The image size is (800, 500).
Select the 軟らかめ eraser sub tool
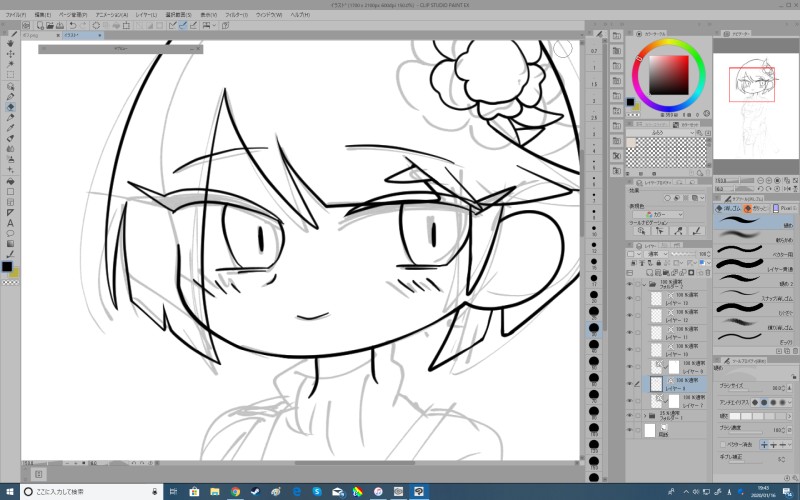click(754, 236)
